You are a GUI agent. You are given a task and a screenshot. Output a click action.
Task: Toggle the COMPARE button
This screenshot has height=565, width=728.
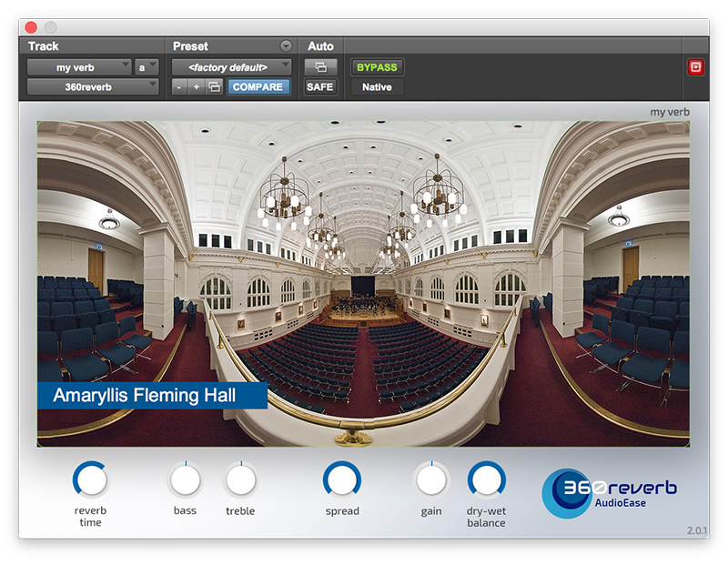[x=258, y=86]
